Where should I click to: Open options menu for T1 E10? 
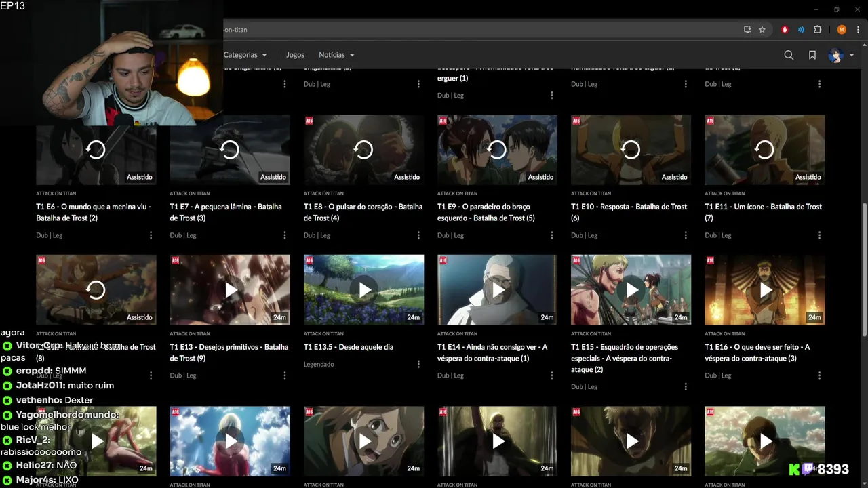(x=686, y=235)
